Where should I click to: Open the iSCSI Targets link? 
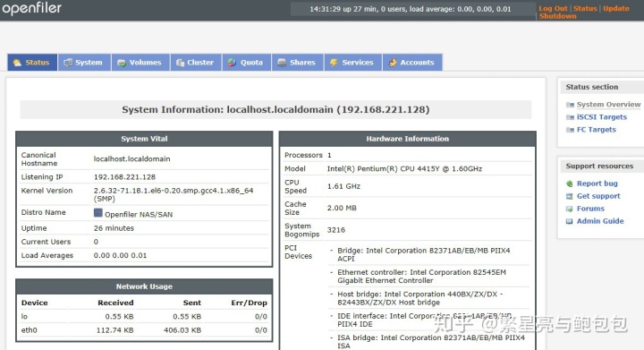pyautogui.click(x=602, y=117)
